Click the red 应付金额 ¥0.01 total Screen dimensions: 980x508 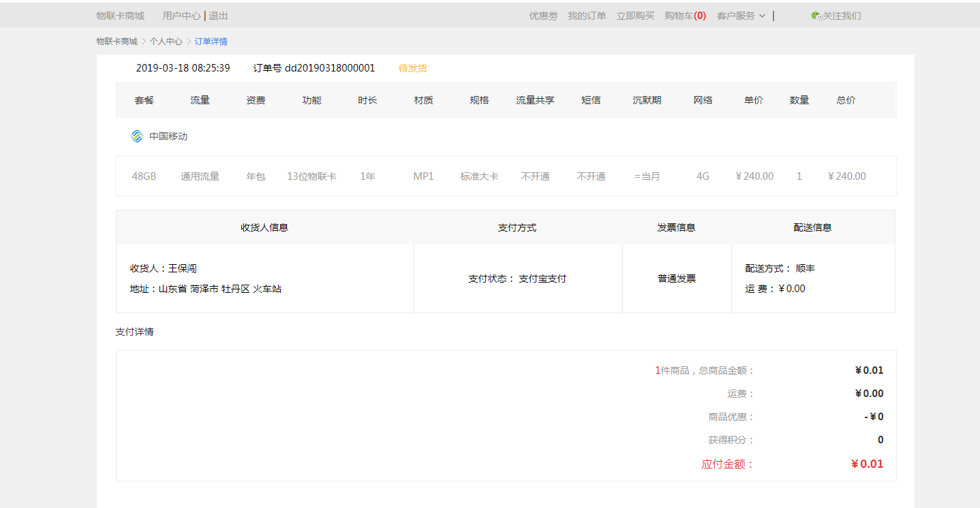(x=866, y=464)
